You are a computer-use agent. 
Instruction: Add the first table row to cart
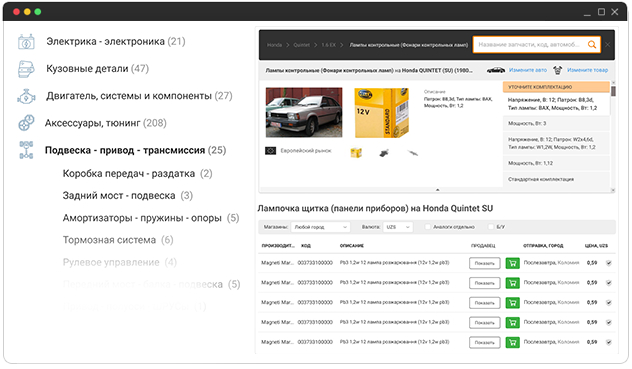pyautogui.click(x=512, y=263)
